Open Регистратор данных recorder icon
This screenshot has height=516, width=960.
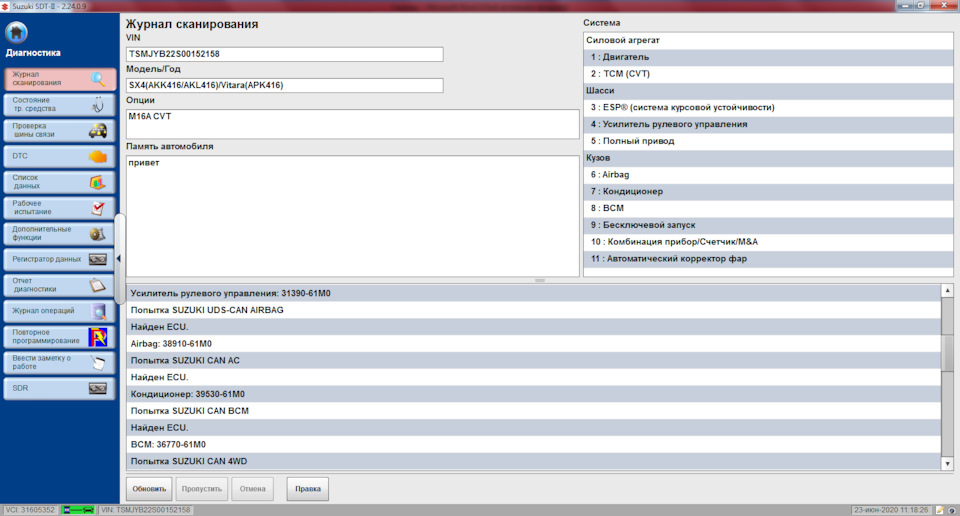pyautogui.click(x=98, y=260)
